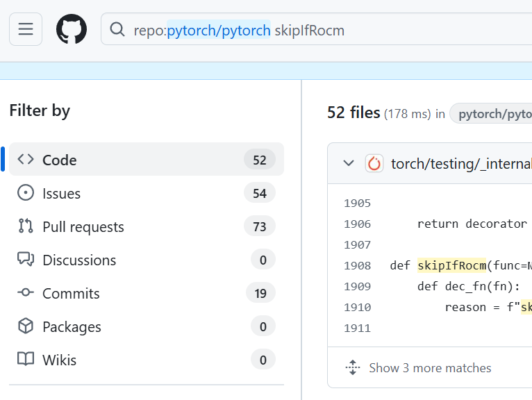The image size is (532, 400).
Task: Select the Discussions filter
Action: point(147,260)
